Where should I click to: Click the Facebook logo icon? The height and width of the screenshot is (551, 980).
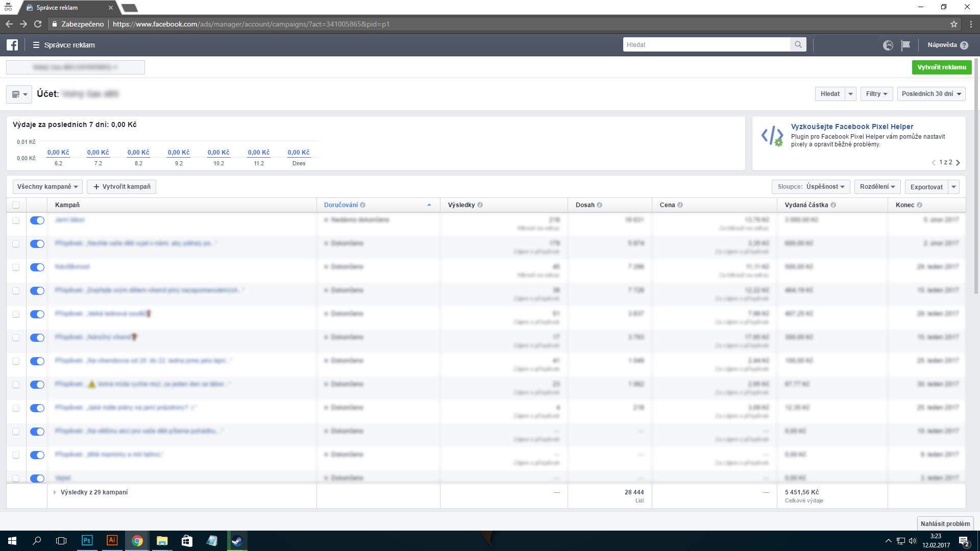[12, 45]
